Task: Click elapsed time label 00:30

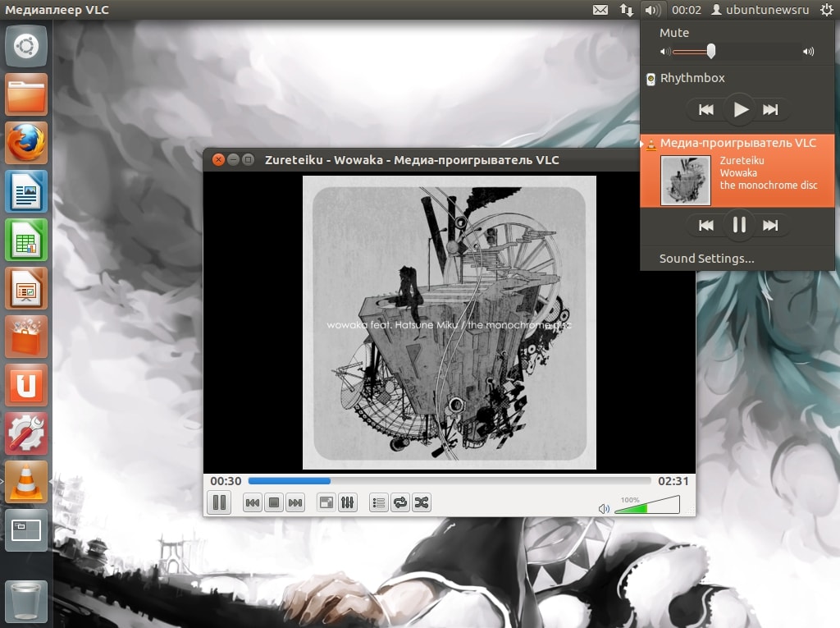Action: tap(226, 481)
